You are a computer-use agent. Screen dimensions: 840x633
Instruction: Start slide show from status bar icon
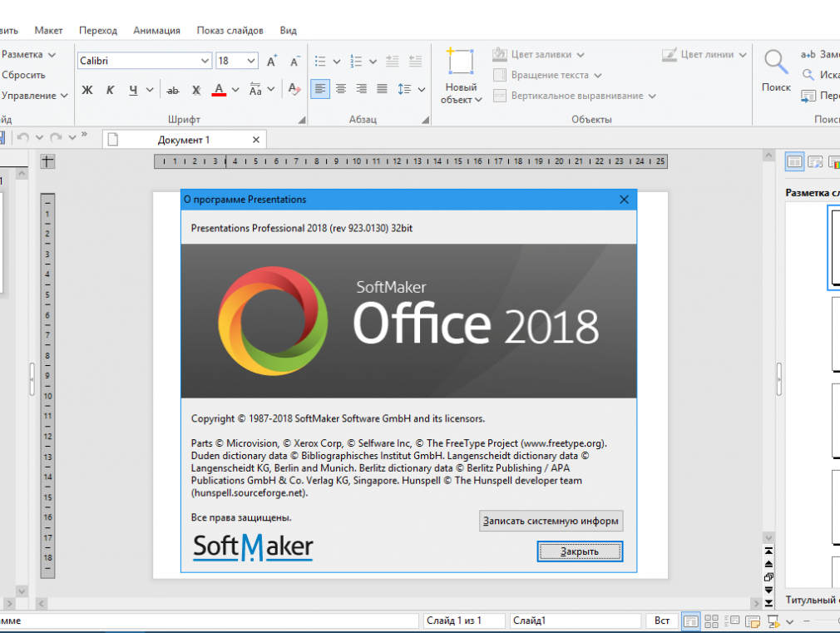click(x=773, y=621)
